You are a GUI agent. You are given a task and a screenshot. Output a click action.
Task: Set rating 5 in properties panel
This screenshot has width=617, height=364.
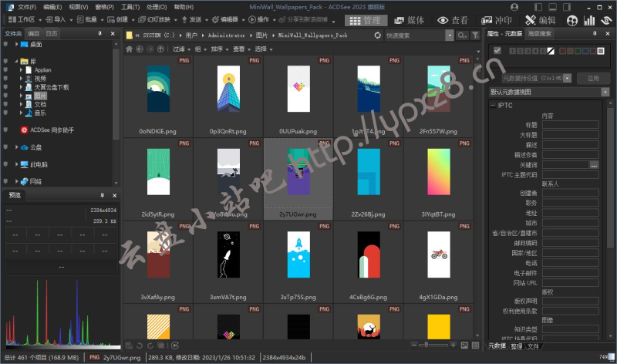pyautogui.click(x=543, y=51)
